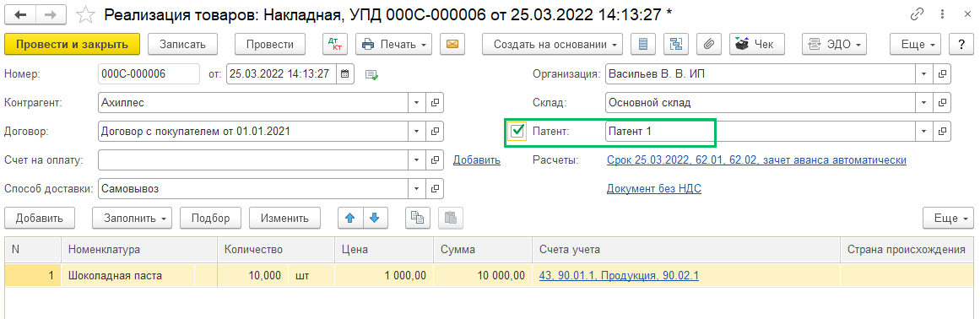Expand Склад dropdown list

[x=923, y=102]
